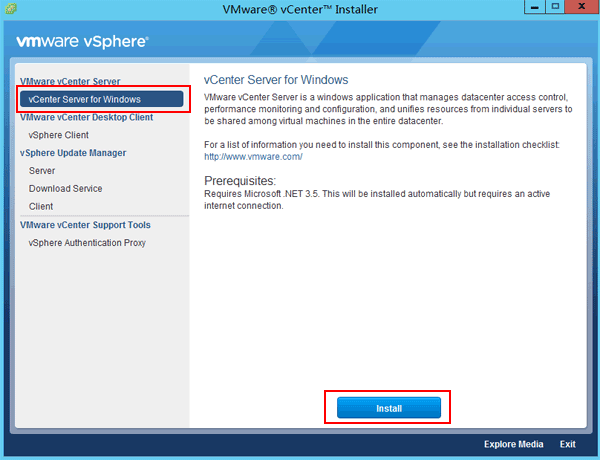Click the 'vCenter Server for Windows' page title

pyautogui.click(x=276, y=80)
